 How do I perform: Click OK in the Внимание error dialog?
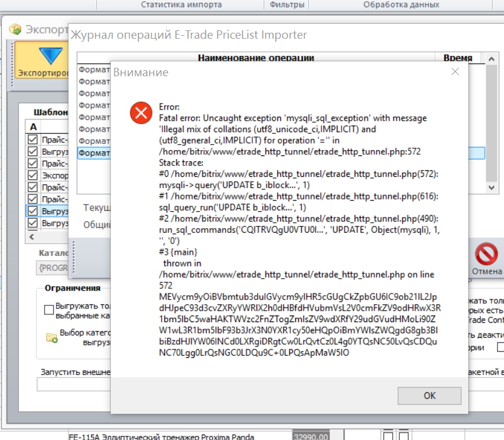tap(429, 395)
